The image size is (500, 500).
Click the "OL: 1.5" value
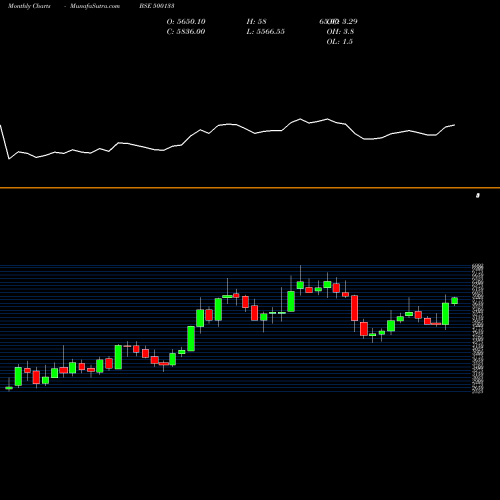pos(339,42)
